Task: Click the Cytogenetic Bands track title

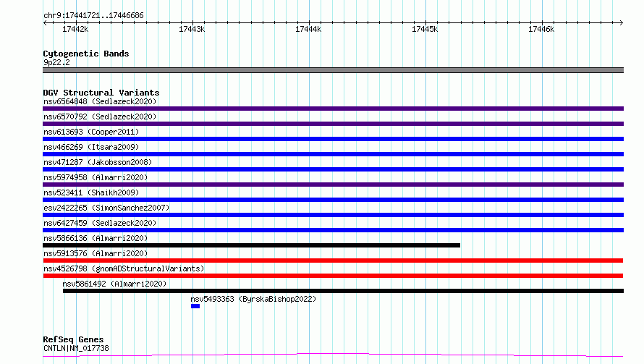Action: [x=86, y=54]
